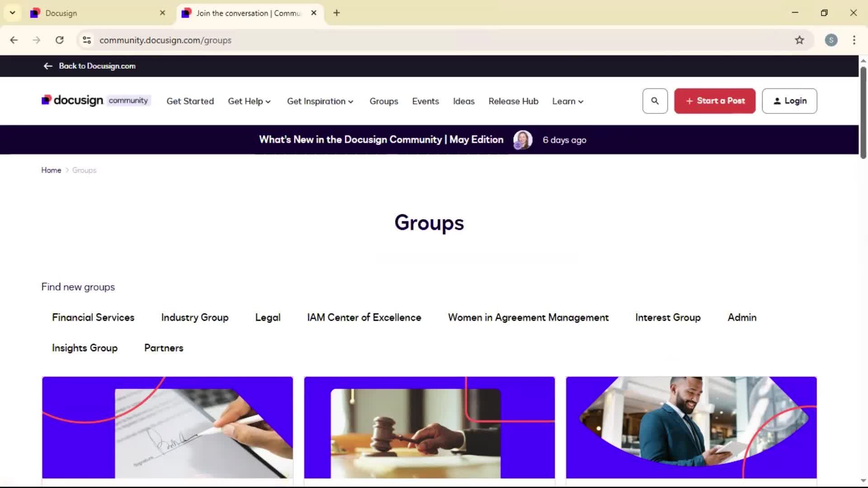Filter groups by Industry Group

click(195, 317)
